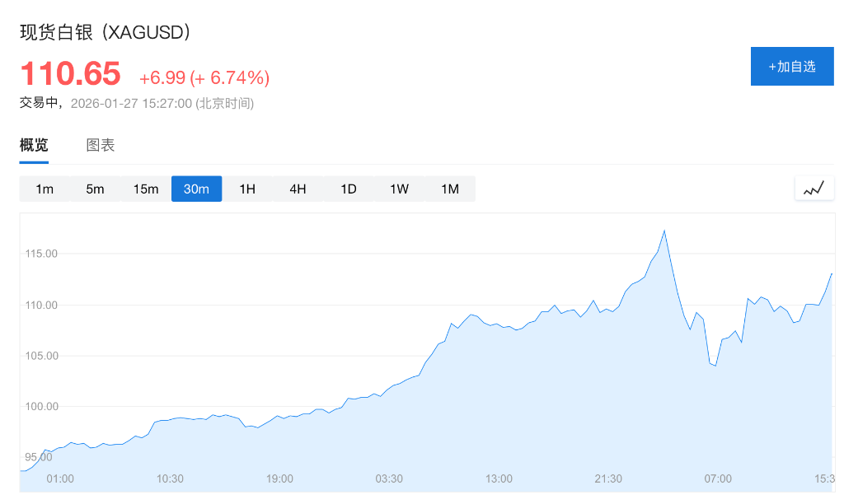
Task: Select the 1m interval
Action: click(45, 189)
